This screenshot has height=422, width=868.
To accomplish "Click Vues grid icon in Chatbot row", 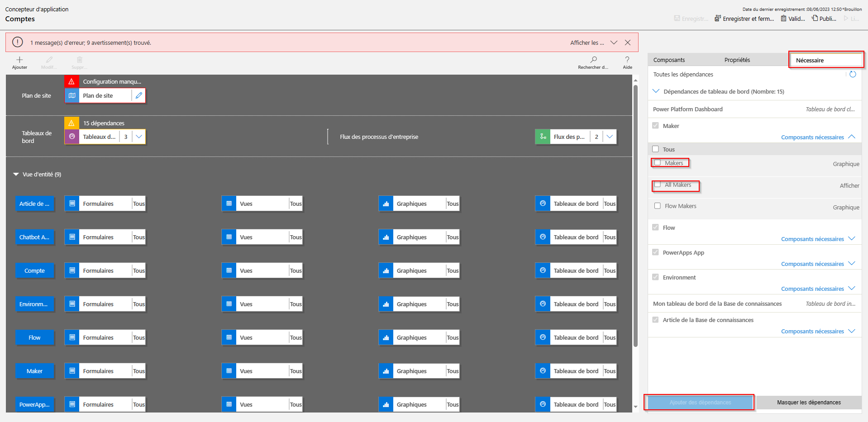I will pos(229,237).
